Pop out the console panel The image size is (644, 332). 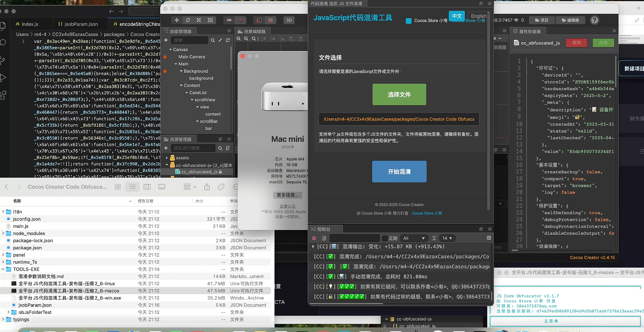[481, 229]
